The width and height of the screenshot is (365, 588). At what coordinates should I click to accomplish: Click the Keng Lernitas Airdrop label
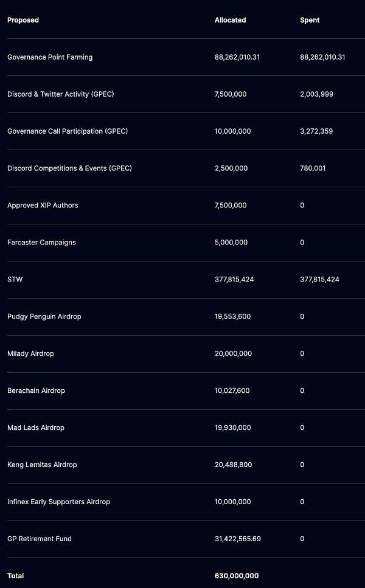coord(42,465)
